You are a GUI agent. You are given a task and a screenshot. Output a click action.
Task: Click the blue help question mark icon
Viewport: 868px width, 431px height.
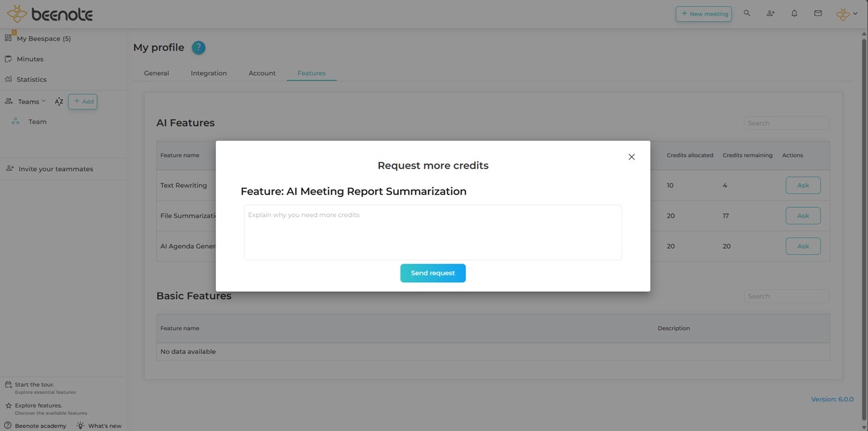[198, 48]
